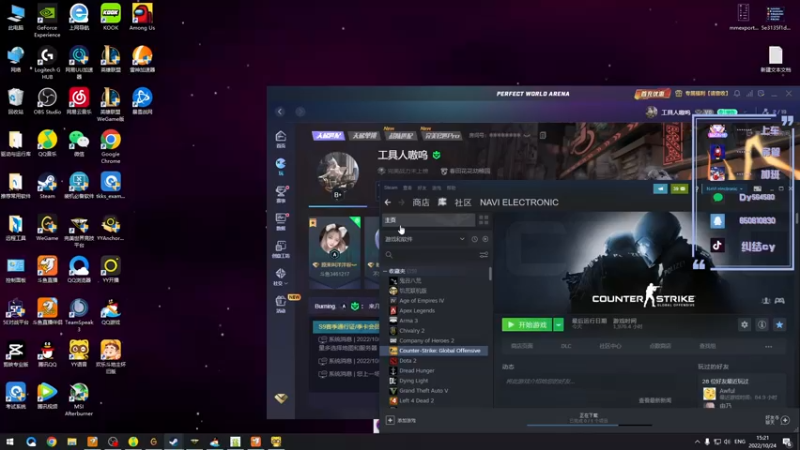This screenshot has height=450, width=800.
Task: Open the Steam menu in menu bar
Action: point(391,188)
